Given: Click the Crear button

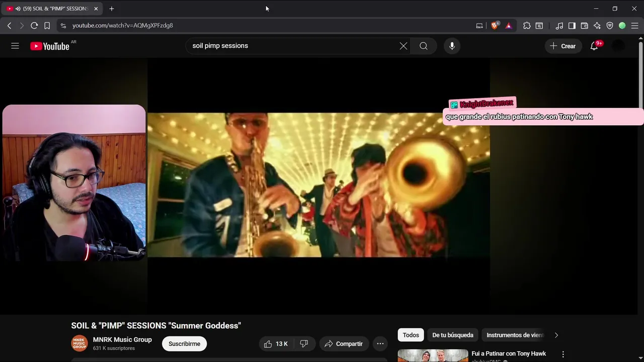Looking at the screenshot, I should (x=563, y=46).
